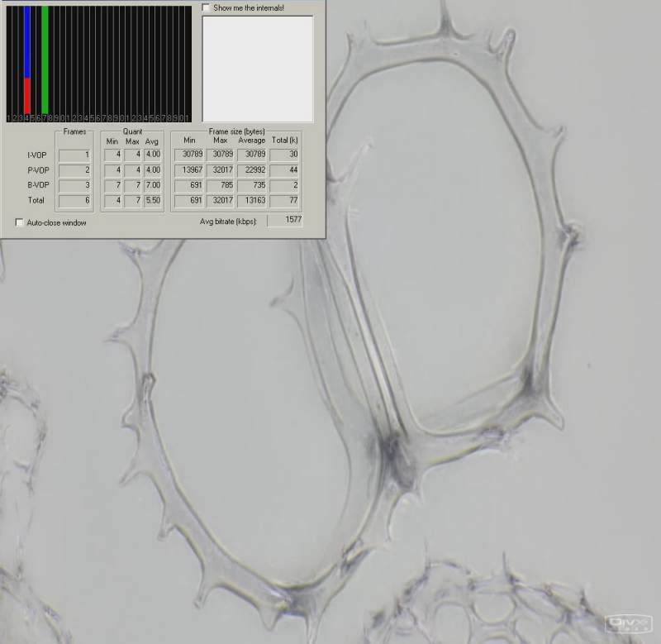Click the P-VOP total kilobytes value 44
The image size is (661, 644).
coord(284,170)
